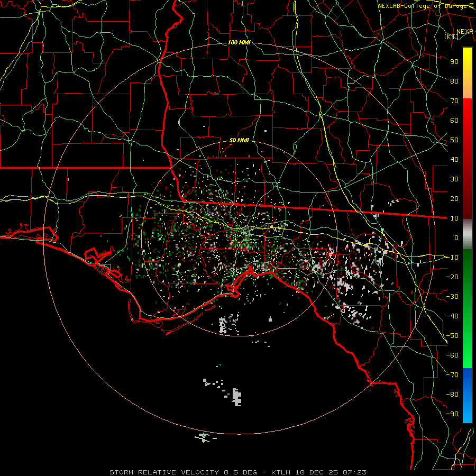Image resolution: width=476 pixels, height=476 pixels.
Task: Click the NEXLAB-College of DuPage credit text
Action: point(426,6)
